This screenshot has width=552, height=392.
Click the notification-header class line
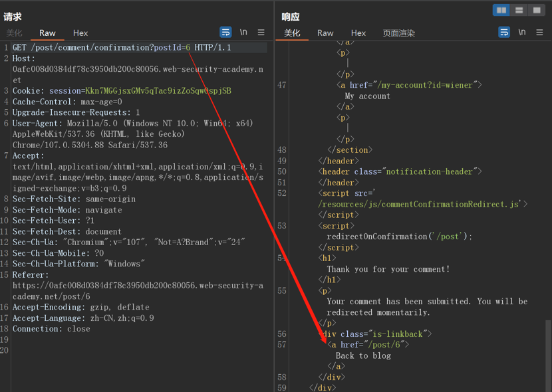(x=400, y=171)
